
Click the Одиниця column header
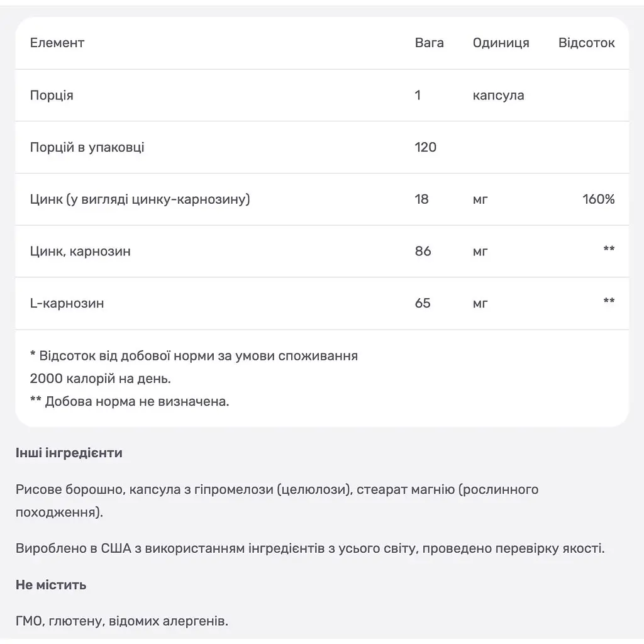pyautogui.click(x=501, y=43)
